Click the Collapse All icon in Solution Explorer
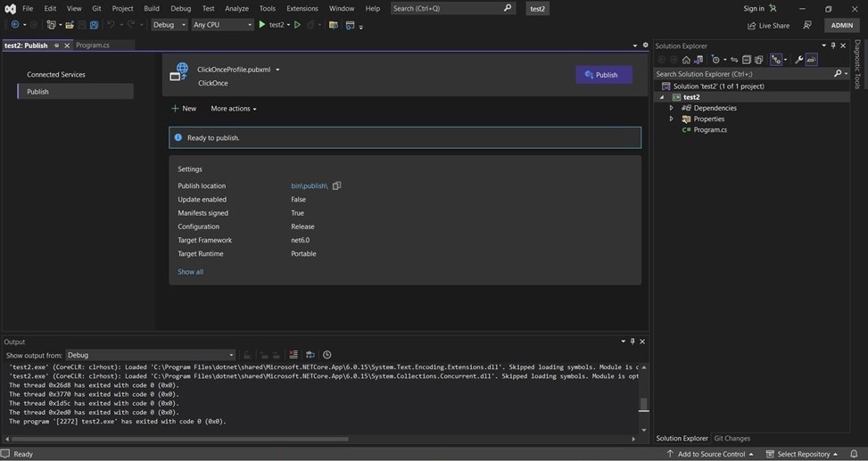Image resolution: width=868 pixels, height=461 pixels. coord(746,60)
